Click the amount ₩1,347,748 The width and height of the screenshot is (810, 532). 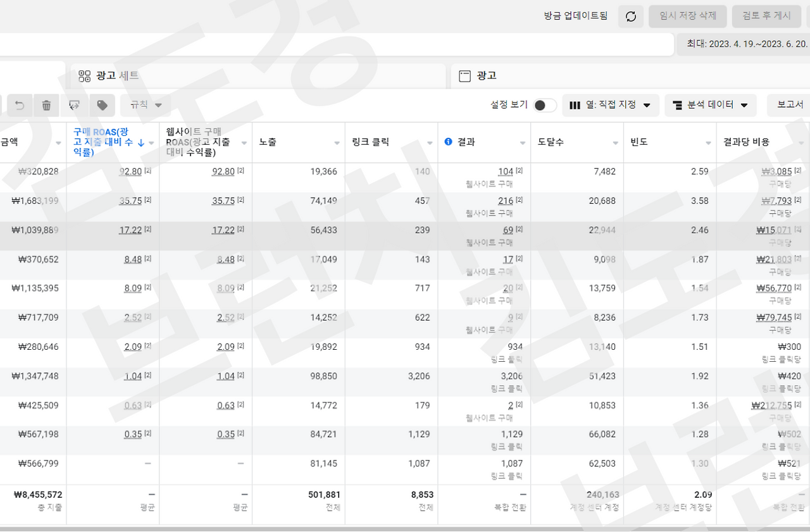pyautogui.click(x=35, y=376)
